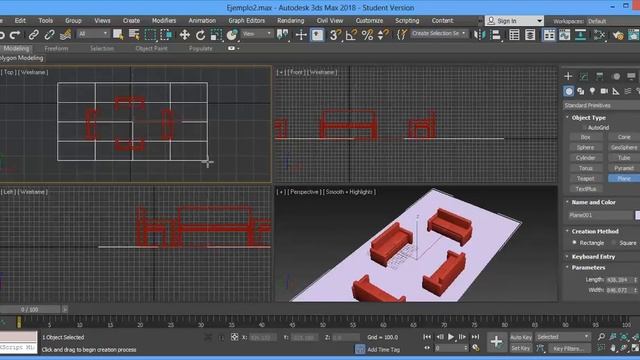Open the Standard Primitives category dropdown

point(601,105)
